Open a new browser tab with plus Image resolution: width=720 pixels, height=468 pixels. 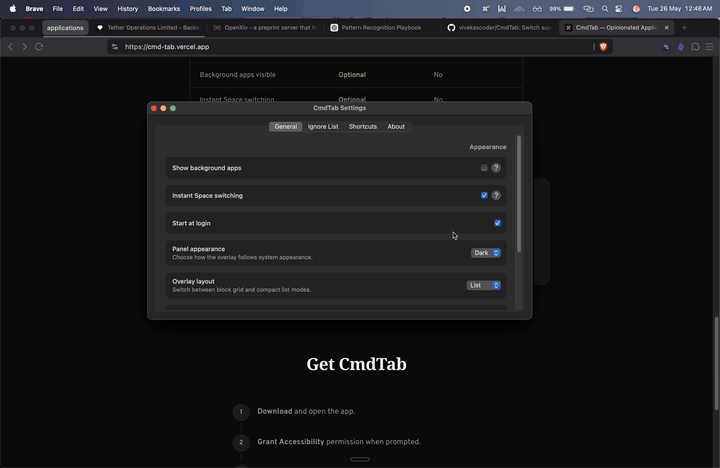click(x=684, y=28)
